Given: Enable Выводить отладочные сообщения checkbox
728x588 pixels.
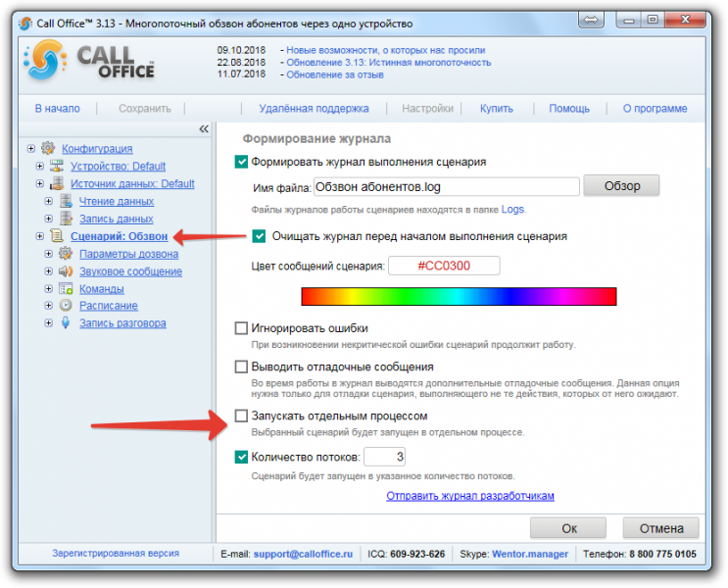Looking at the screenshot, I should (x=241, y=367).
